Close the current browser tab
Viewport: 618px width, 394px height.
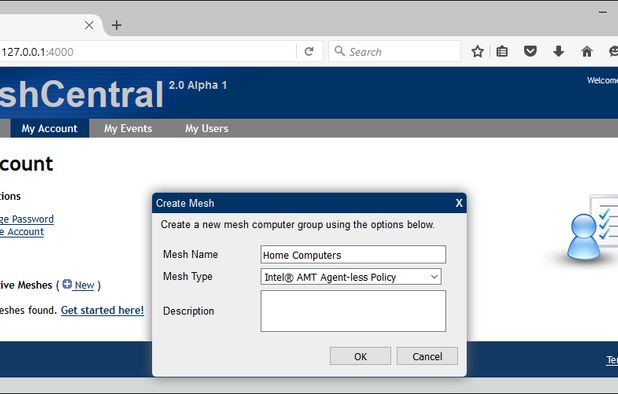pos(89,25)
